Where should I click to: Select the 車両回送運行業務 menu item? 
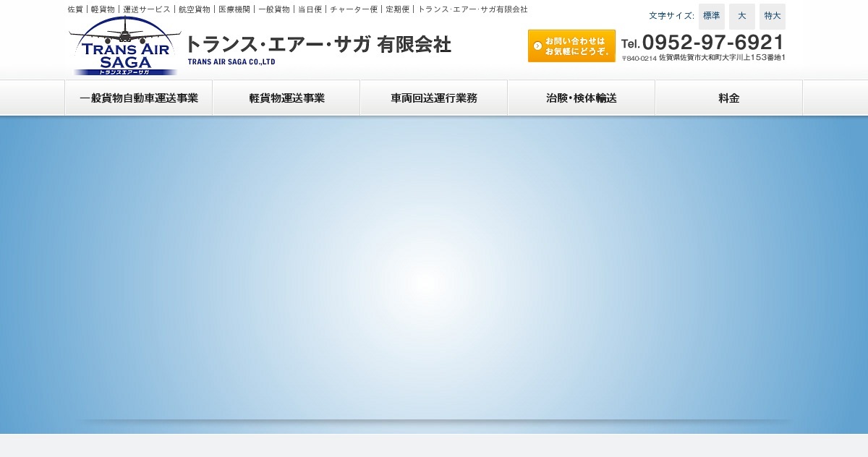point(434,98)
